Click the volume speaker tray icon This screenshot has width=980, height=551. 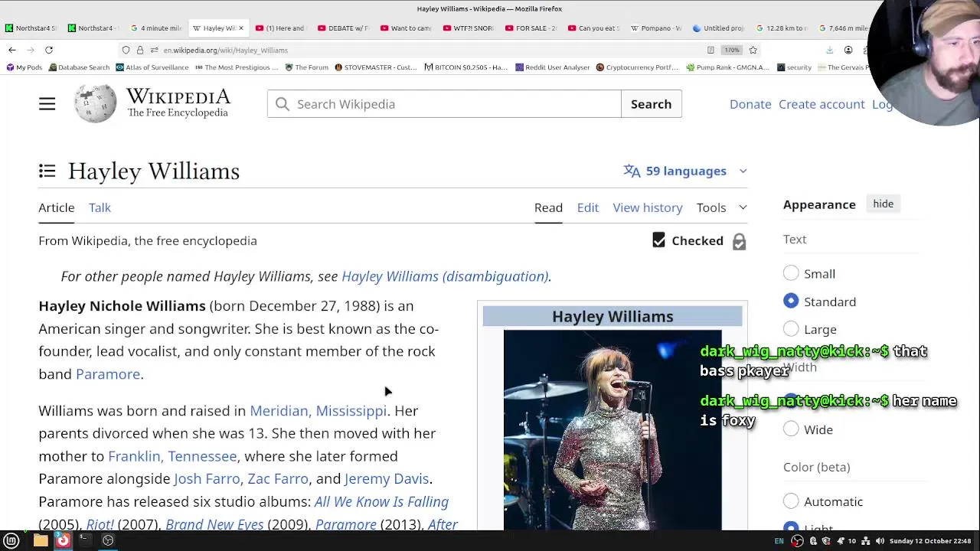(x=880, y=541)
